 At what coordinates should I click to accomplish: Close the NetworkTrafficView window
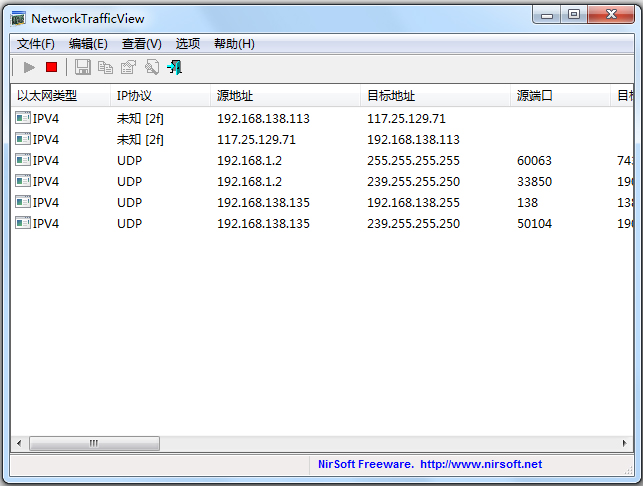coord(611,15)
